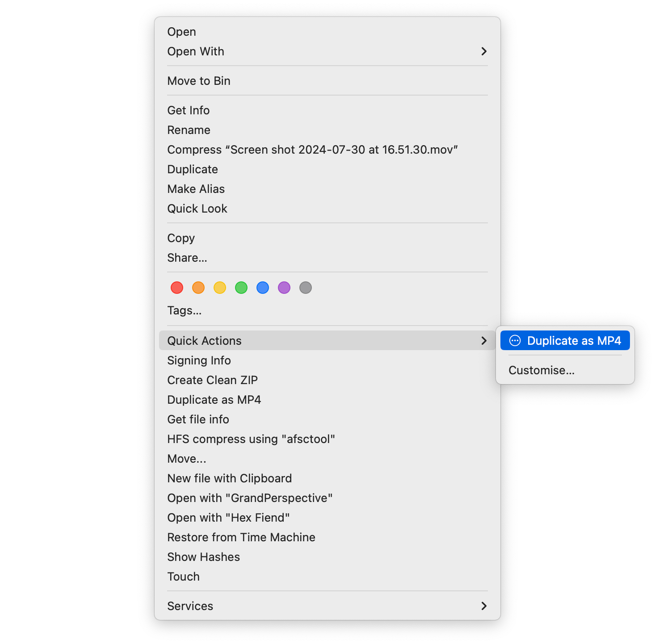Apply the blue tag color
The height and width of the screenshot is (644, 655).
263,288
